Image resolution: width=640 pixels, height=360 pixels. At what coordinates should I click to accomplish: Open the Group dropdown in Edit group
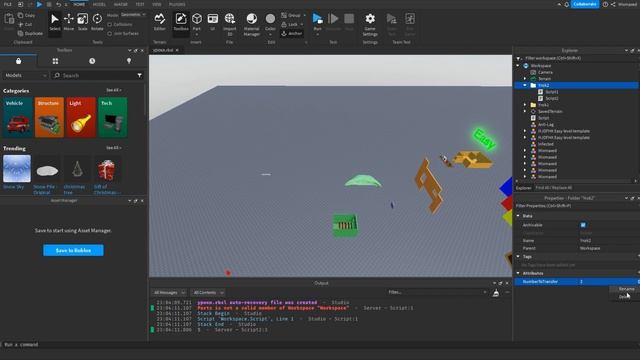click(293, 15)
